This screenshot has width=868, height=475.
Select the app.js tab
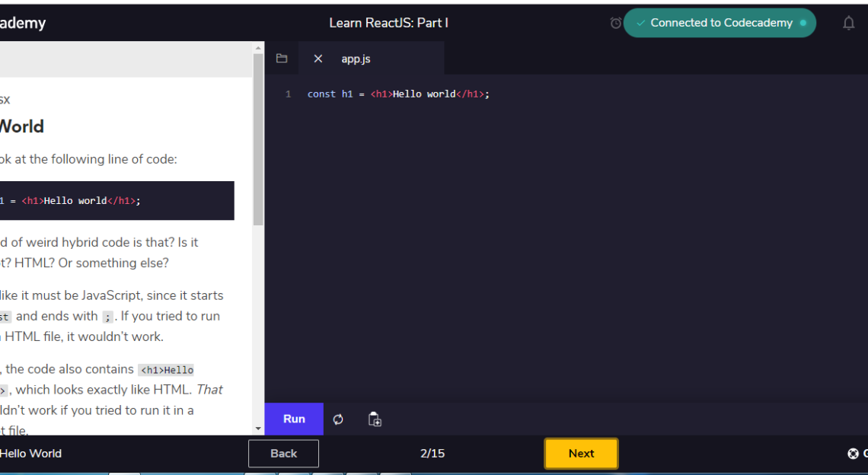pos(356,59)
